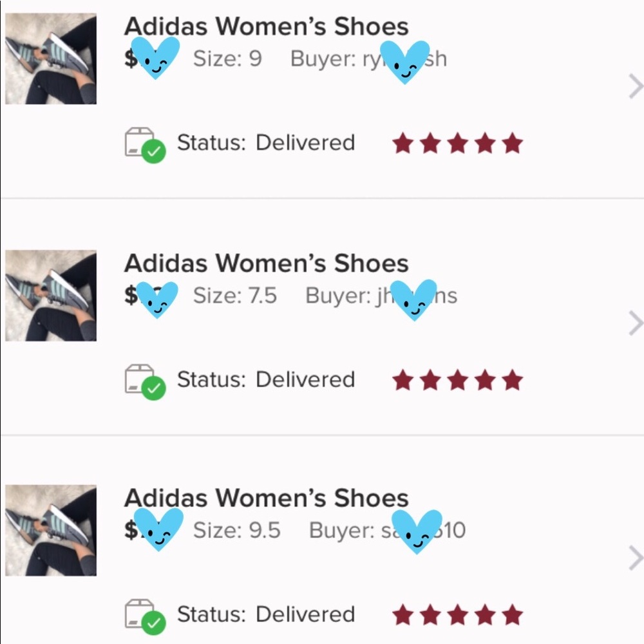Select the five-star rating on Size 9 order

click(x=457, y=143)
